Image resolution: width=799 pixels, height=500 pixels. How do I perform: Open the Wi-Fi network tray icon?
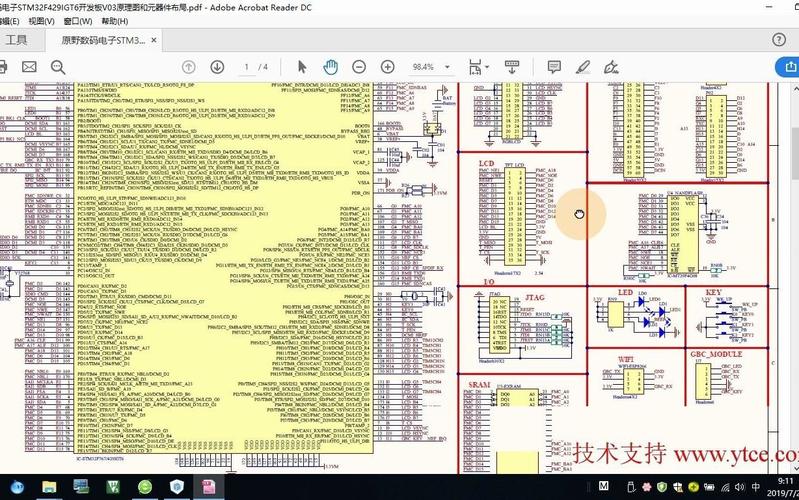tap(725, 487)
